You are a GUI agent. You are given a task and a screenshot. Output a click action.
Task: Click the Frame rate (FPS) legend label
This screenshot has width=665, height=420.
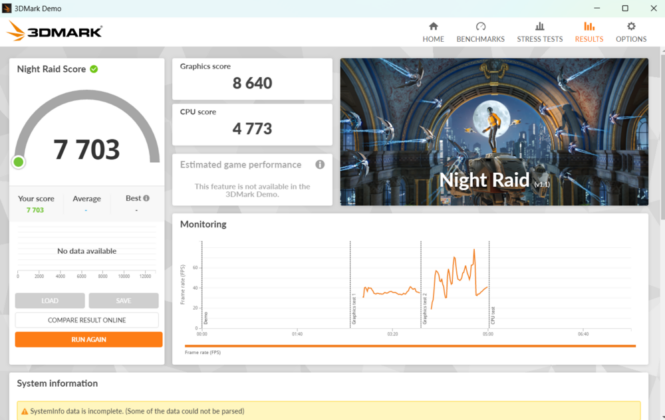[203, 353]
